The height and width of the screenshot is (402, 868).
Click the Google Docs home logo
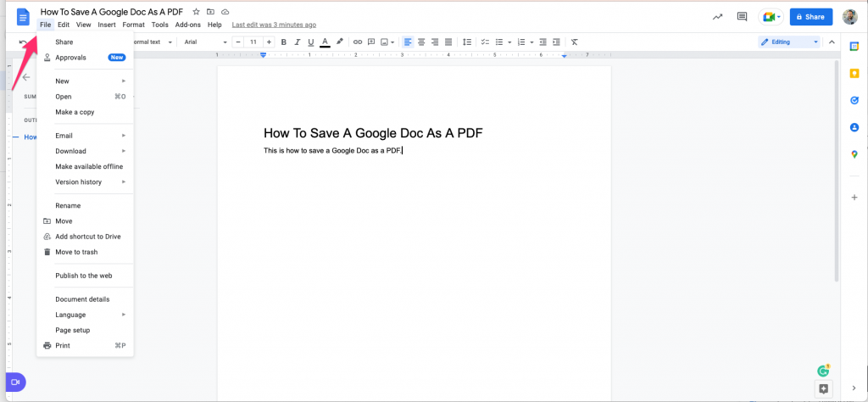23,17
